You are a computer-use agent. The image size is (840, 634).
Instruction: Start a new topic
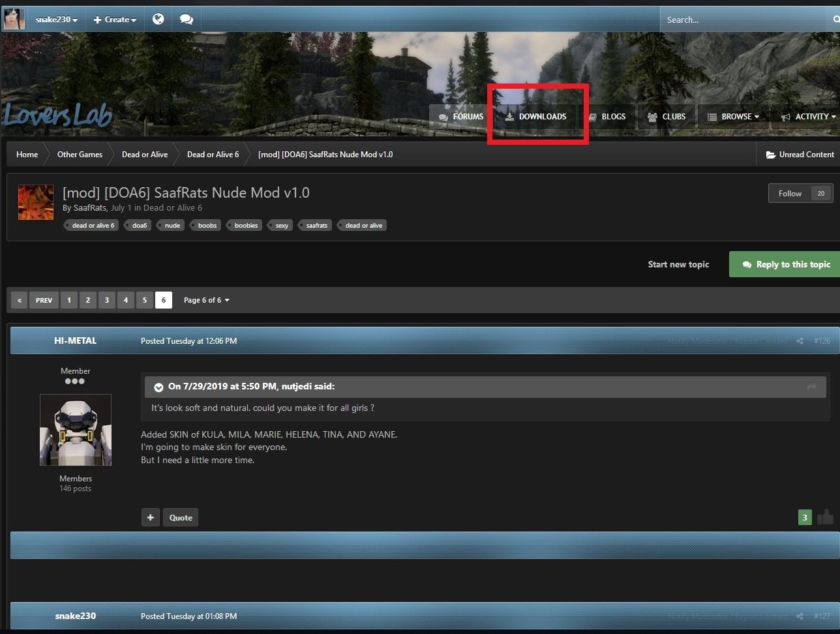[x=678, y=264]
